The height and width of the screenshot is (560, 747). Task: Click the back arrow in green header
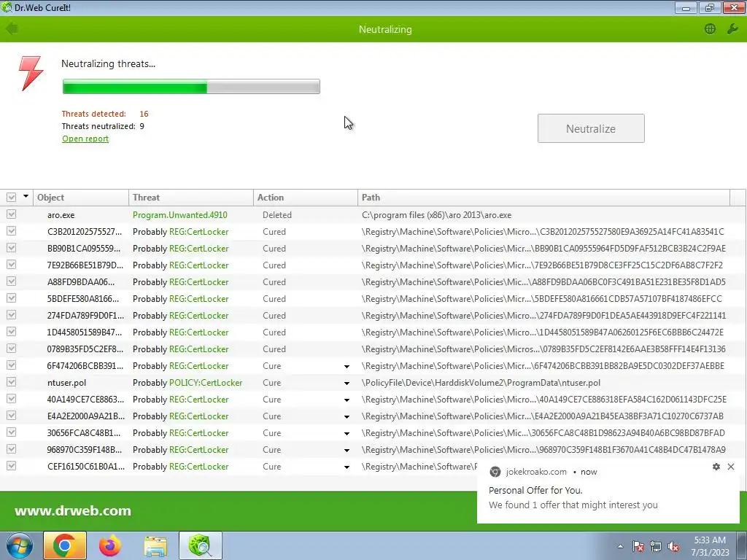12,29
